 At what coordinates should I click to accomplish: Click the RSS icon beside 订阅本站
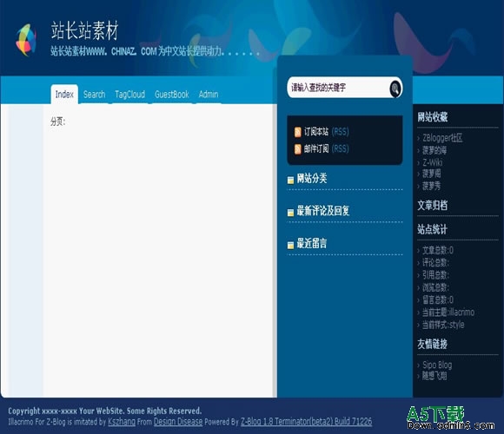298,132
